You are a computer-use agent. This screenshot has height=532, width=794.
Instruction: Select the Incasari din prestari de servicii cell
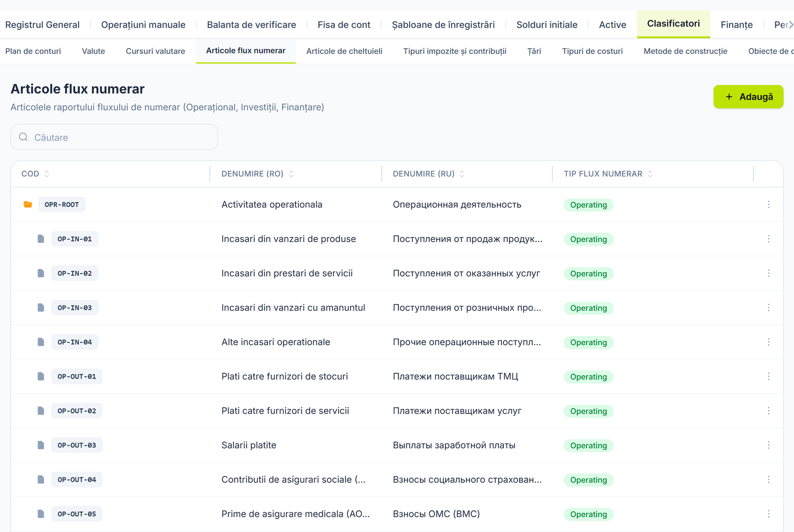coord(287,273)
